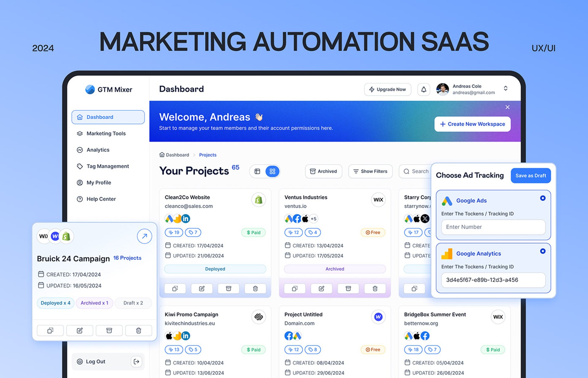This screenshot has width=588, height=378.
Task: Expand the Andreas Cole account menu
Action: tap(505, 89)
